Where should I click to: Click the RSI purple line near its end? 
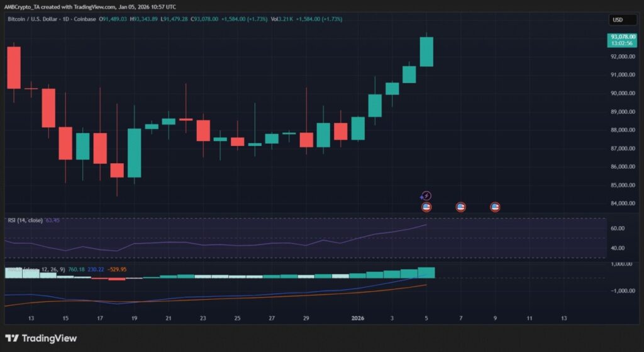point(421,225)
